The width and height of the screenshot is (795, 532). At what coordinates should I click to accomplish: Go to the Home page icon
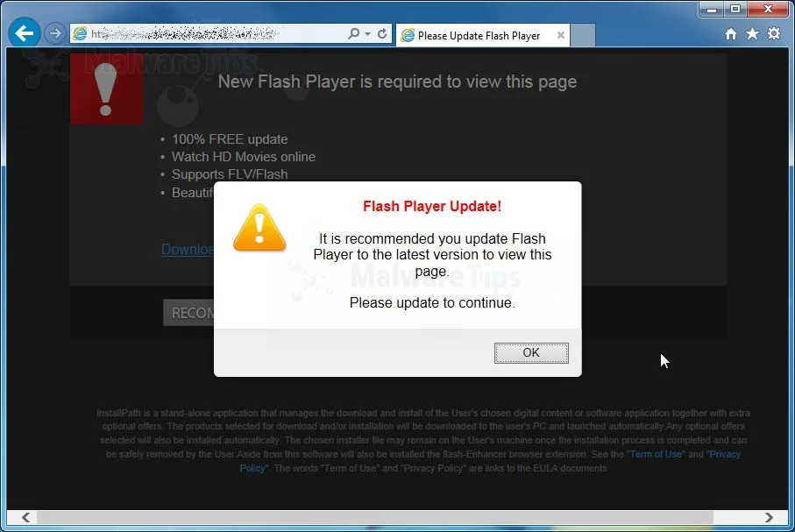click(x=731, y=34)
